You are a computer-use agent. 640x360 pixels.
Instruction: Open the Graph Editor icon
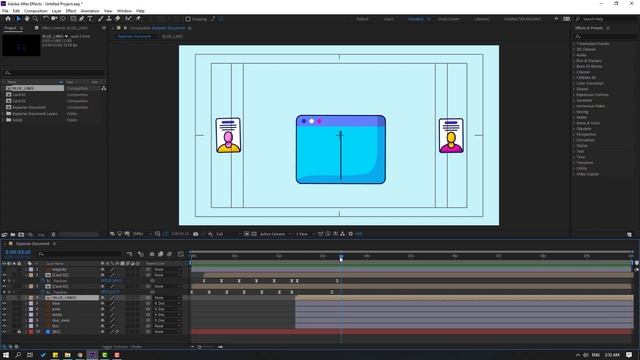point(181,254)
